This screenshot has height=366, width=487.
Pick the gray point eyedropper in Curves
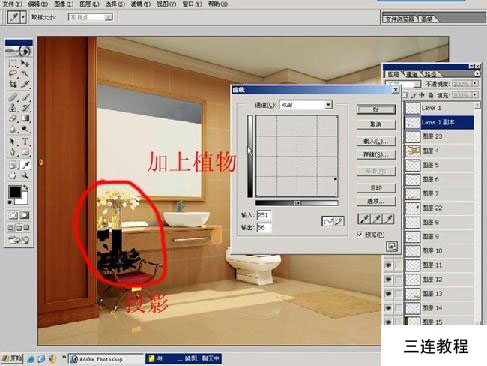point(377,219)
